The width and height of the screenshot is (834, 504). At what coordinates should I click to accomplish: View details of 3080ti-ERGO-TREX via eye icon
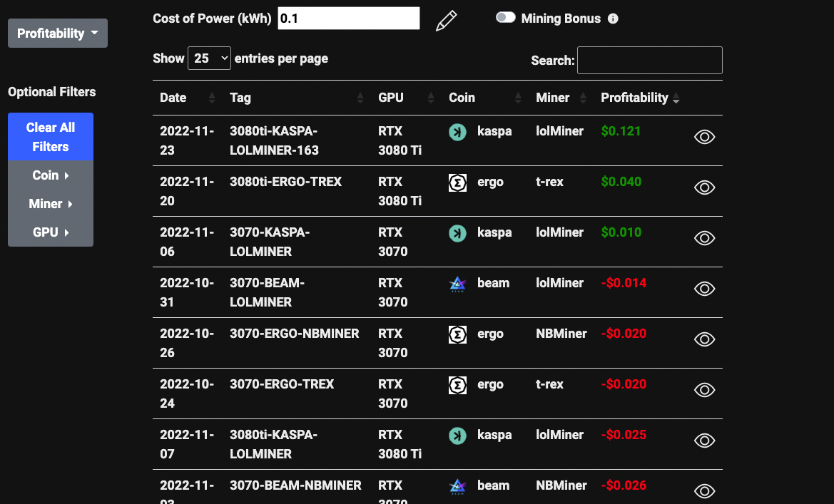click(704, 187)
